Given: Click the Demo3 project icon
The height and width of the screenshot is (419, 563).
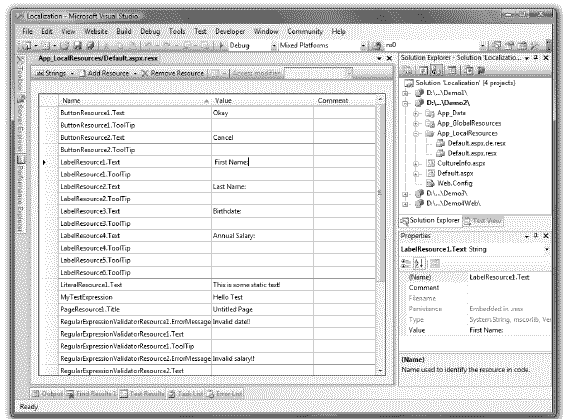Looking at the screenshot, I should click(419, 194).
